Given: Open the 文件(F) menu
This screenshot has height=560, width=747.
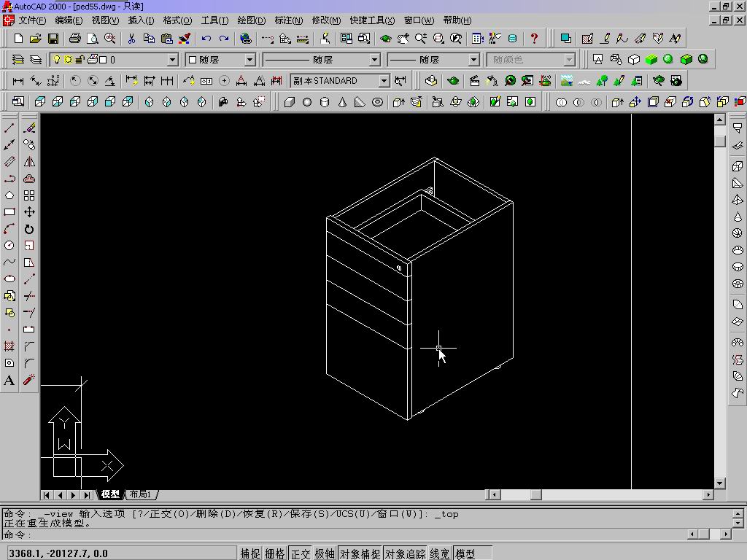Looking at the screenshot, I should point(32,20).
